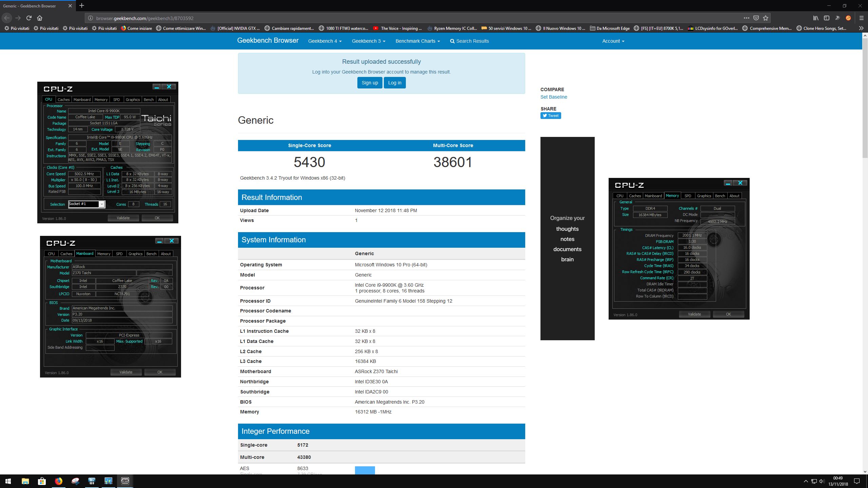Open Microsoft Store from taskbar
Image resolution: width=868 pixels, height=488 pixels.
coord(42,481)
